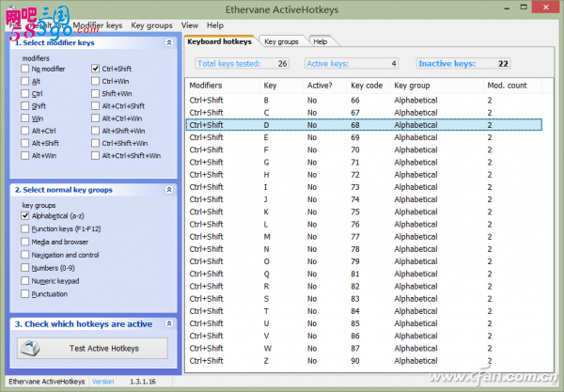Open the Help menu in menu bar
The height and width of the screenshot is (392, 564).
pyautogui.click(x=215, y=25)
